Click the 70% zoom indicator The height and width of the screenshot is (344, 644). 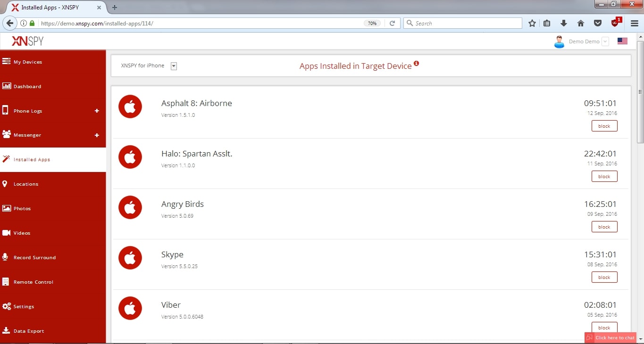point(372,23)
